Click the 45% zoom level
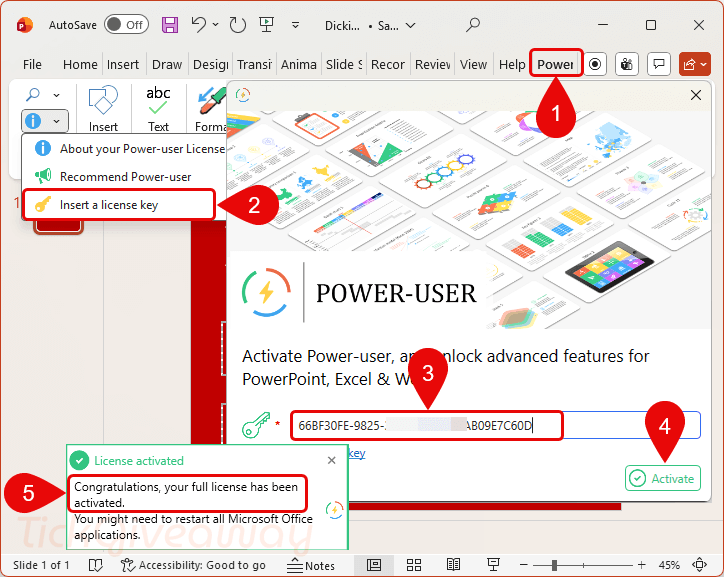This screenshot has width=724, height=577. click(x=669, y=565)
